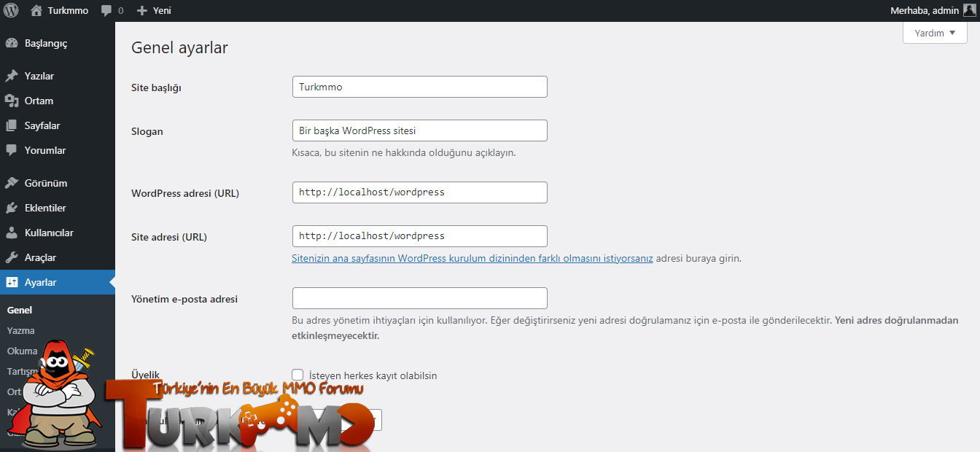
Task: Open the Yorumlar menu
Action: (x=58, y=150)
